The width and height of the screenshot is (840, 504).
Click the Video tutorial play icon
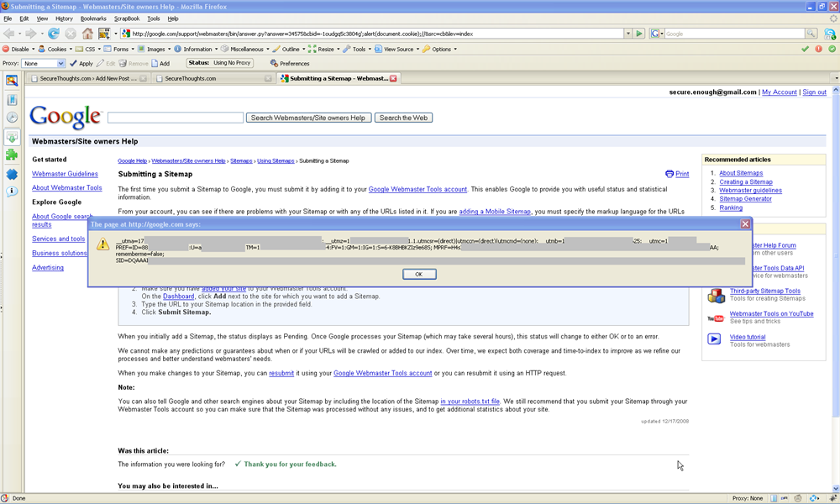[714, 339]
